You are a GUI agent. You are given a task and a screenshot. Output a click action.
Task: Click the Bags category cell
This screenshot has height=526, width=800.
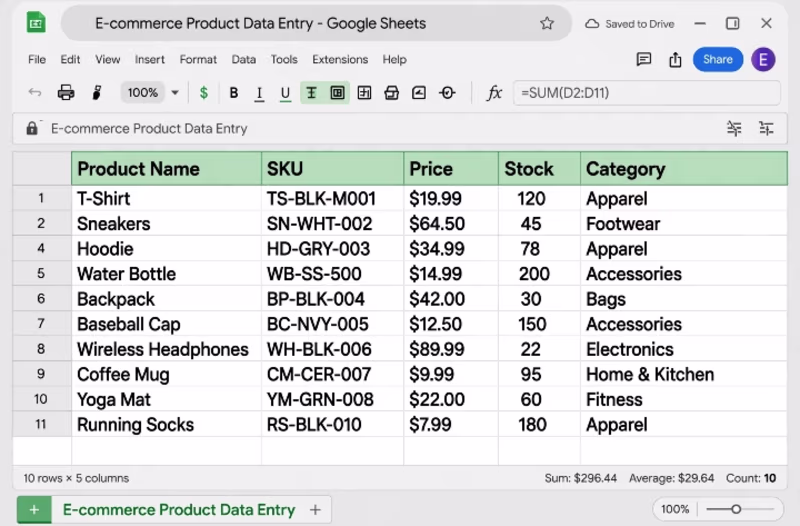coord(684,299)
